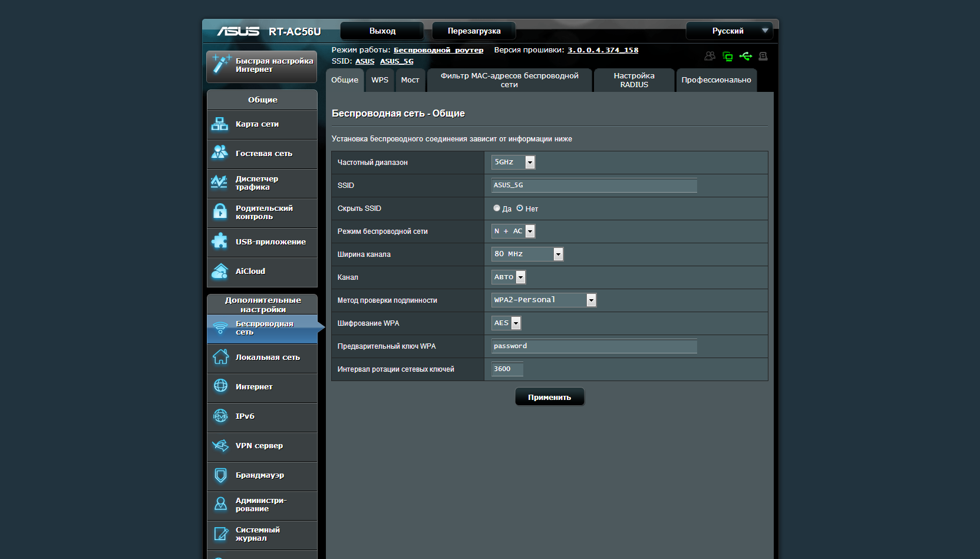Open Быстрая настройка Интернет item

[x=262, y=66]
